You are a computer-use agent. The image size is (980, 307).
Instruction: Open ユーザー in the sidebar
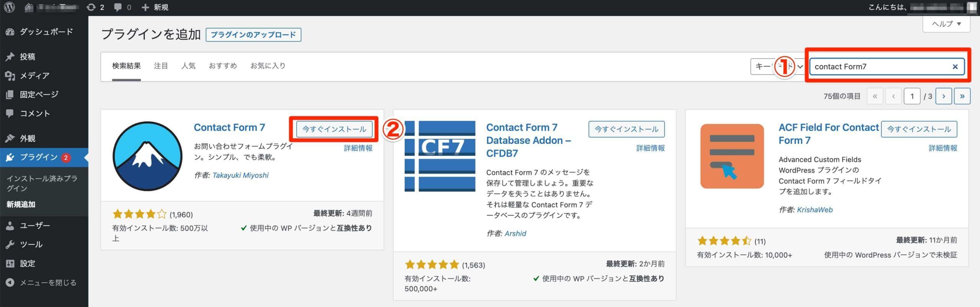44,225
